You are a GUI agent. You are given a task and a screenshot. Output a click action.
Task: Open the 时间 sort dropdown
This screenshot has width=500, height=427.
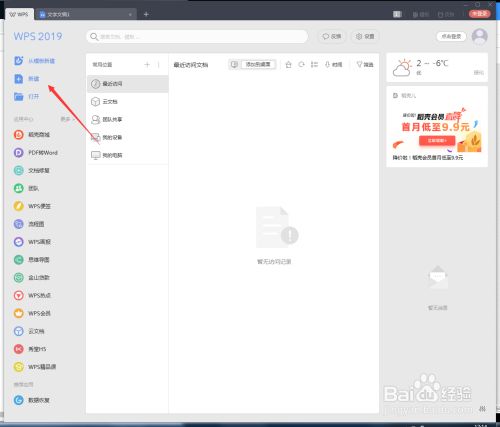click(334, 64)
